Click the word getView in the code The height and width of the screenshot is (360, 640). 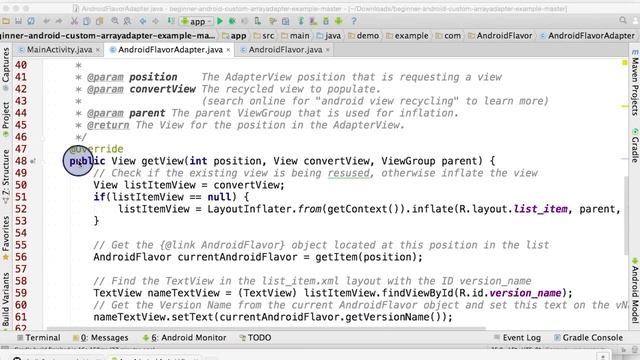(163, 161)
